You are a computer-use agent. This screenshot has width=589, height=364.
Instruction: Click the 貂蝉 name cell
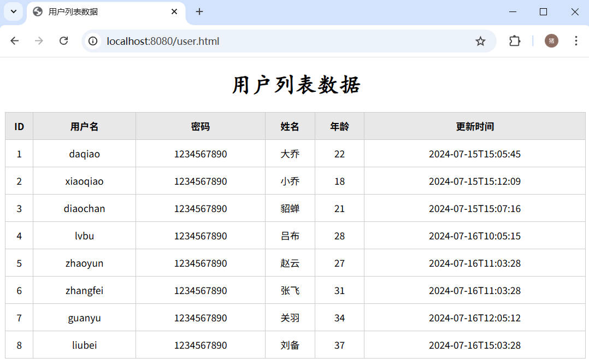(290, 208)
